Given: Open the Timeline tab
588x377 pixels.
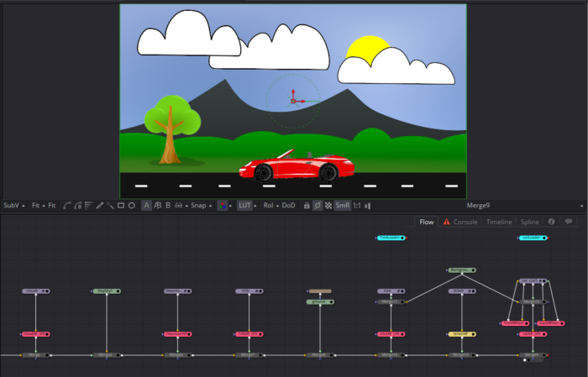Looking at the screenshot, I should [499, 222].
